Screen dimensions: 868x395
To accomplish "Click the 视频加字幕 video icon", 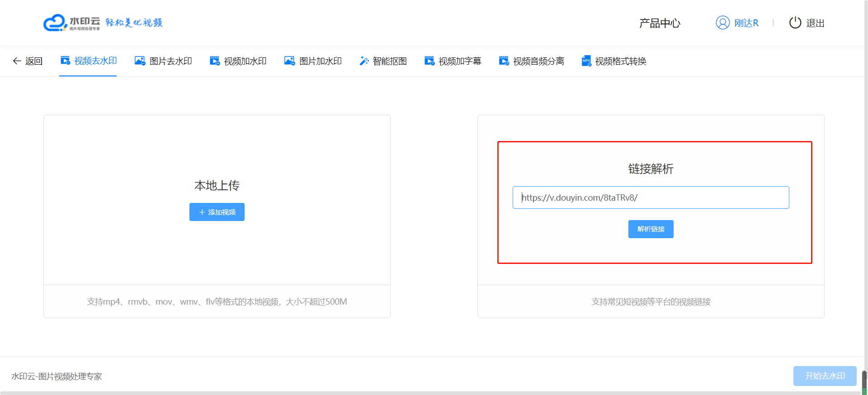I will pos(429,61).
